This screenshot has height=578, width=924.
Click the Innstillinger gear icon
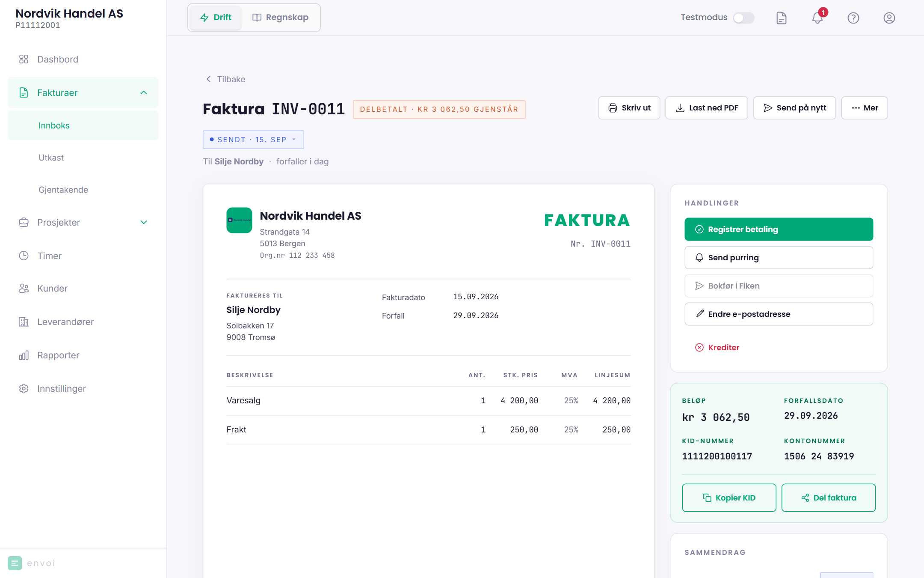[x=24, y=388]
